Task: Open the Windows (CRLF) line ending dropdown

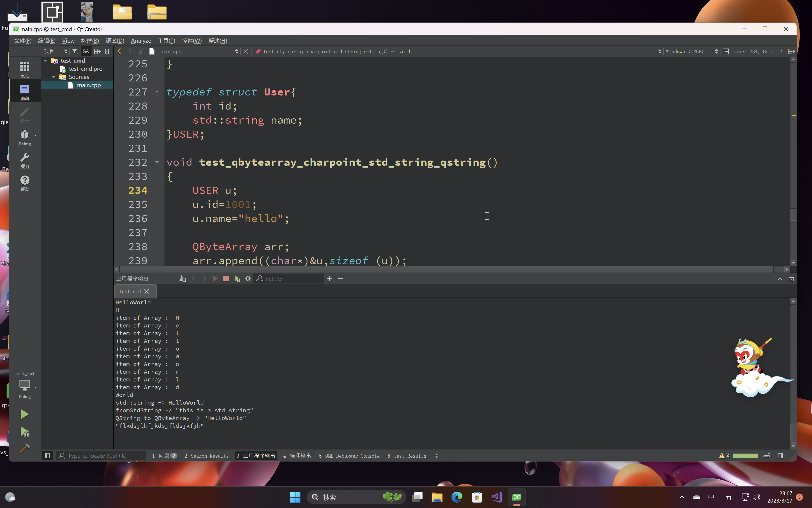Action: (692, 51)
